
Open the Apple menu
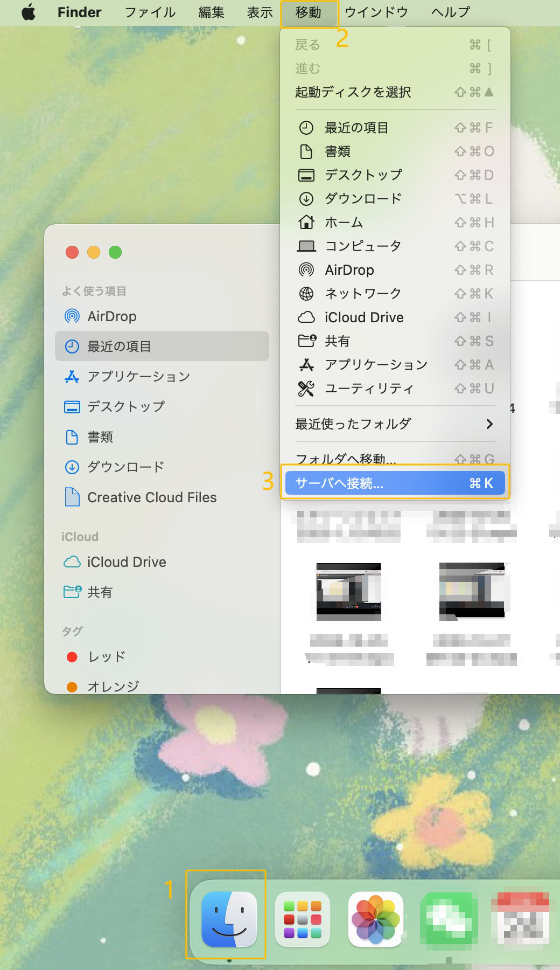tap(29, 12)
